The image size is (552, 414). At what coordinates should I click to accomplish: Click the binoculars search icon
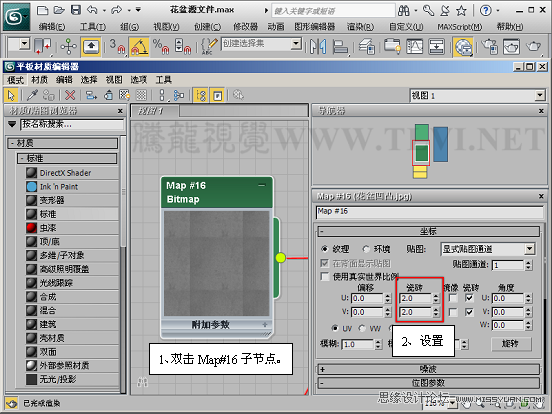coord(404,11)
